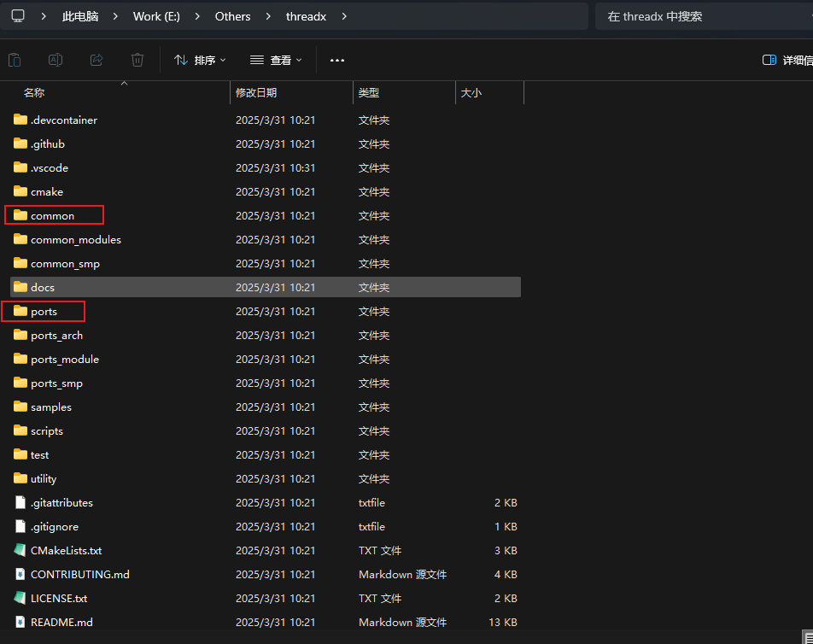The image size is (813, 644).
Task: Click the paste icon in the toolbar
Action: [15, 60]
